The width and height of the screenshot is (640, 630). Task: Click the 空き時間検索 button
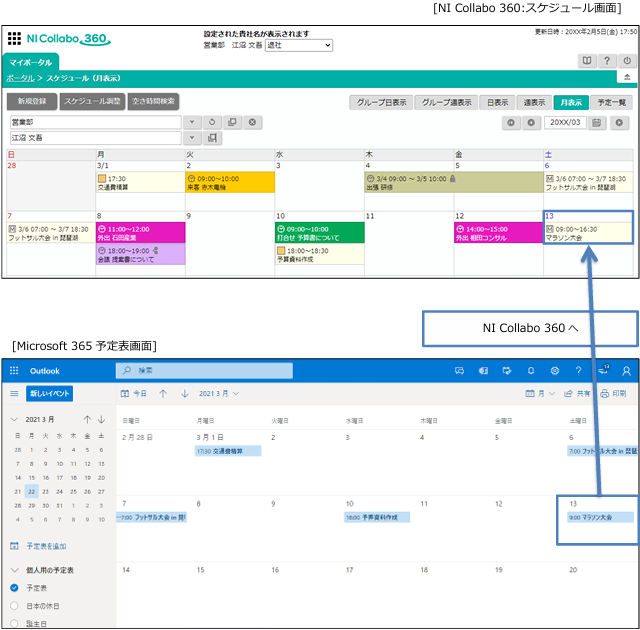[x=153, y=101]
